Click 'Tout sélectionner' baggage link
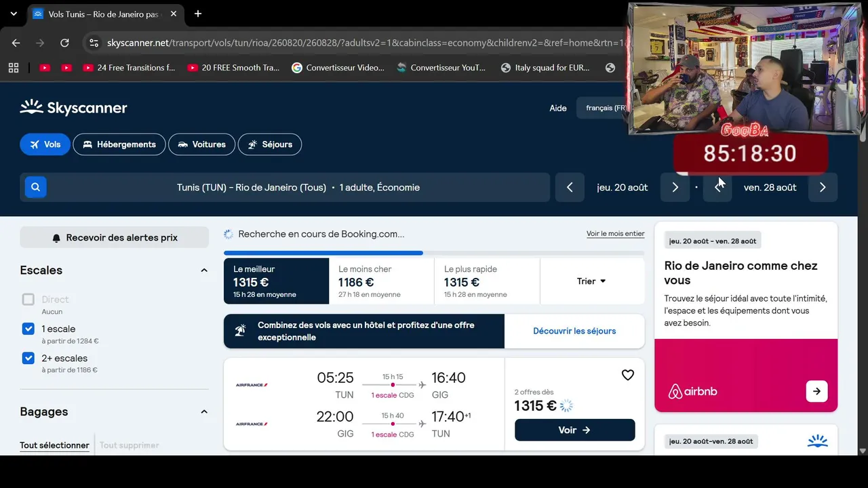 54,445
